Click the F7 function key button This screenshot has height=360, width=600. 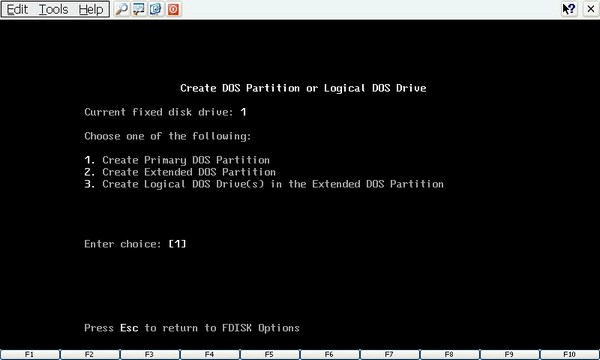[390, 355]
